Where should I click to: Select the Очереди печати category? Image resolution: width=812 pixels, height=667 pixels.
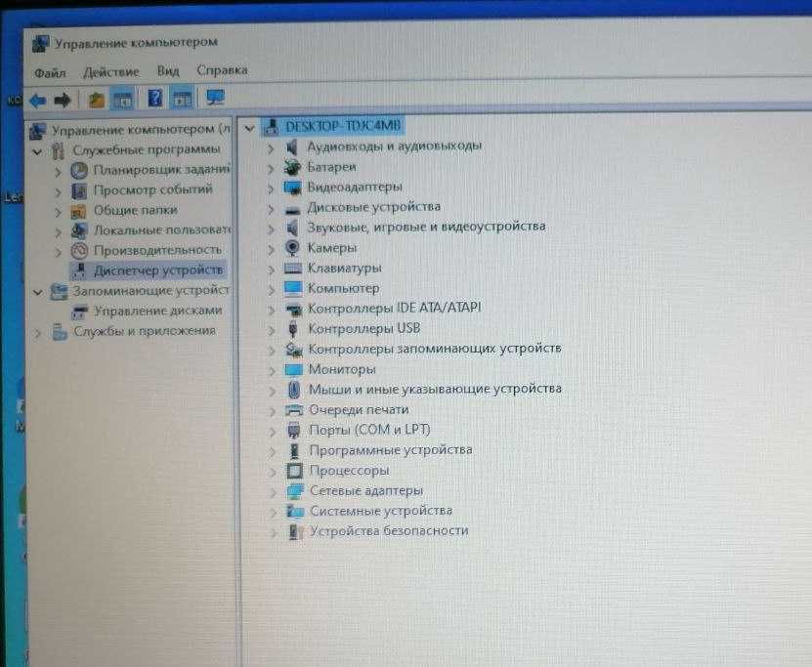(x=359, y=409)
